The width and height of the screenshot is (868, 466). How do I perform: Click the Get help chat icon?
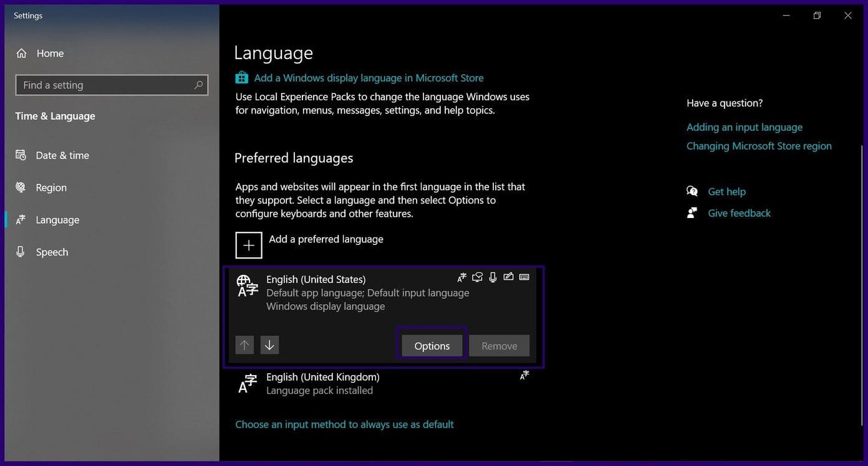click(x=692, y=191)
